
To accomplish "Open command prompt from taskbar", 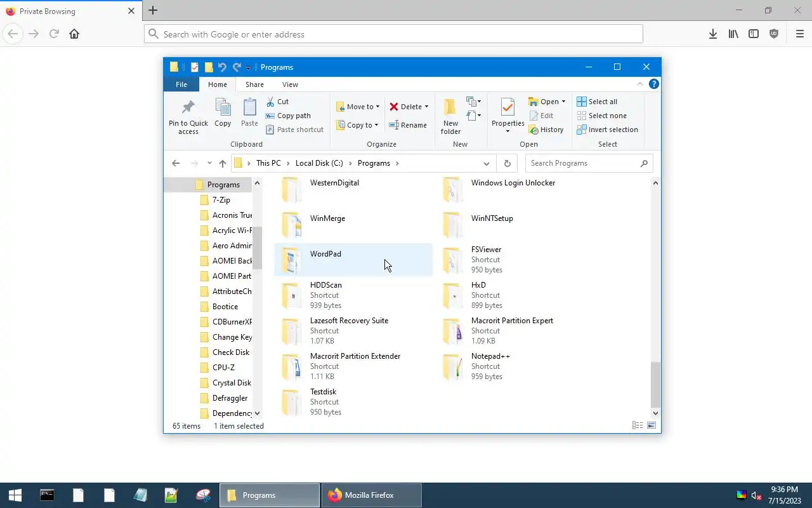I will pyautogui.click(x=47, y=495).
